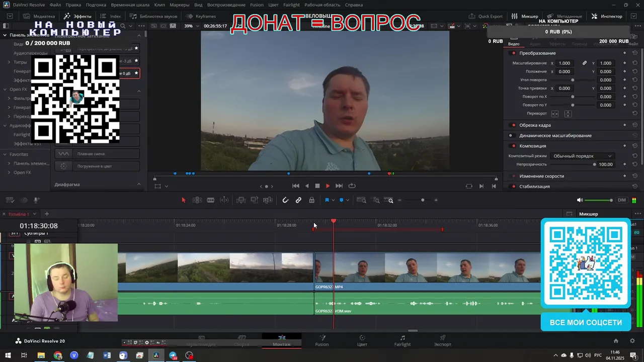Open the Файл menu
The image size is (644, 362).
[55, 5]
